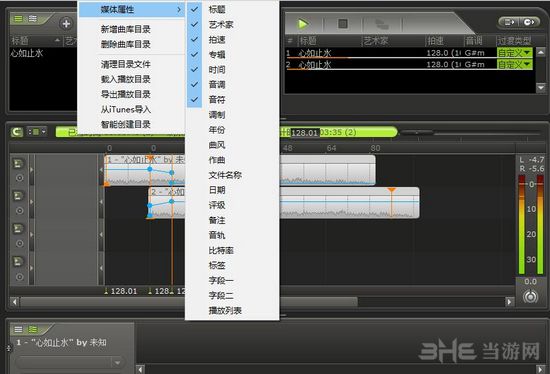Expand track 2 with right-pointing triangle
Viewport: 550px width, 374px height.
32,202
